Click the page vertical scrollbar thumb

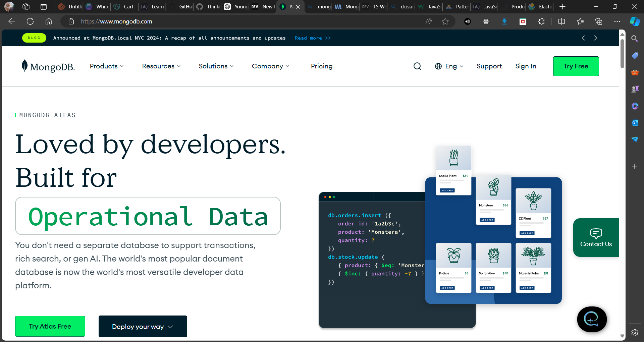pos(622,54)
